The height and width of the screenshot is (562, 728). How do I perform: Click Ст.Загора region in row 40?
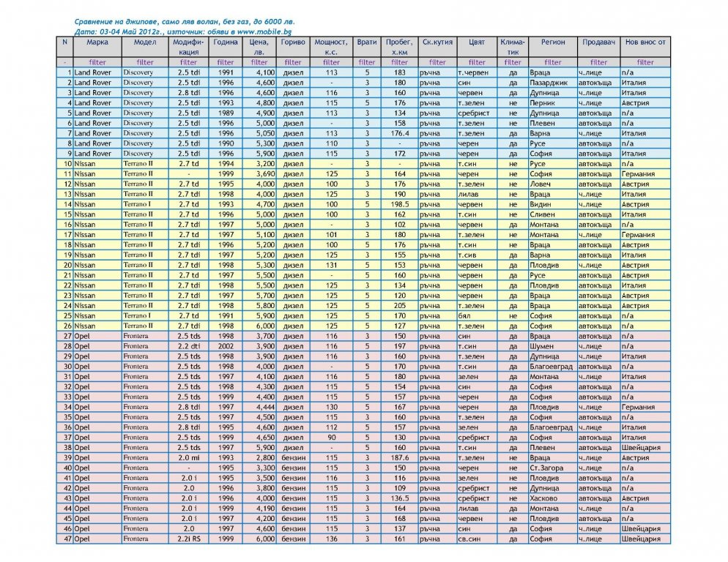click(546, 468)
